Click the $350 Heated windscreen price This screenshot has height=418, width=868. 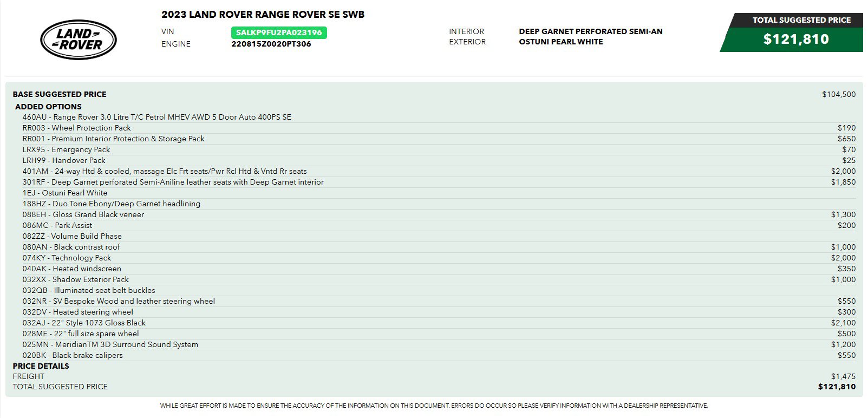point(846,269)
